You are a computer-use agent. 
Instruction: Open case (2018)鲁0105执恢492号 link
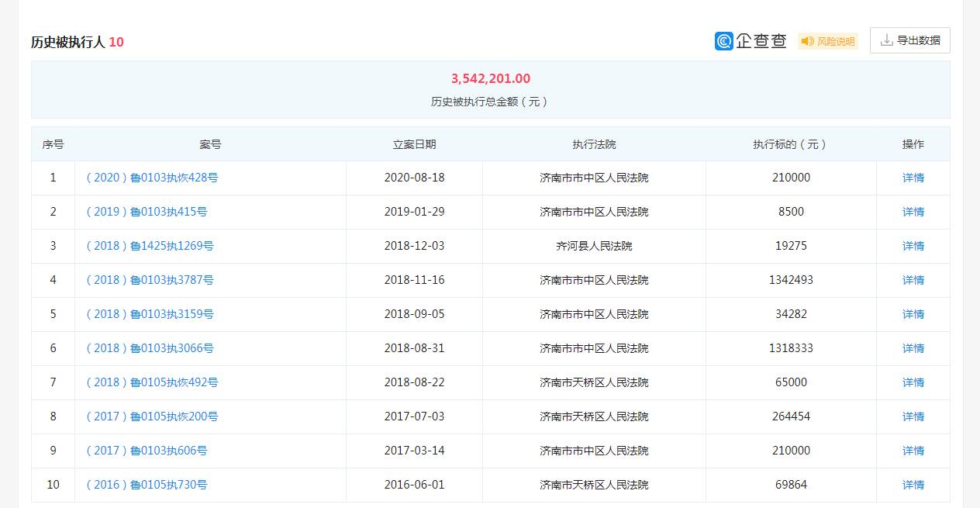point(152,382)
